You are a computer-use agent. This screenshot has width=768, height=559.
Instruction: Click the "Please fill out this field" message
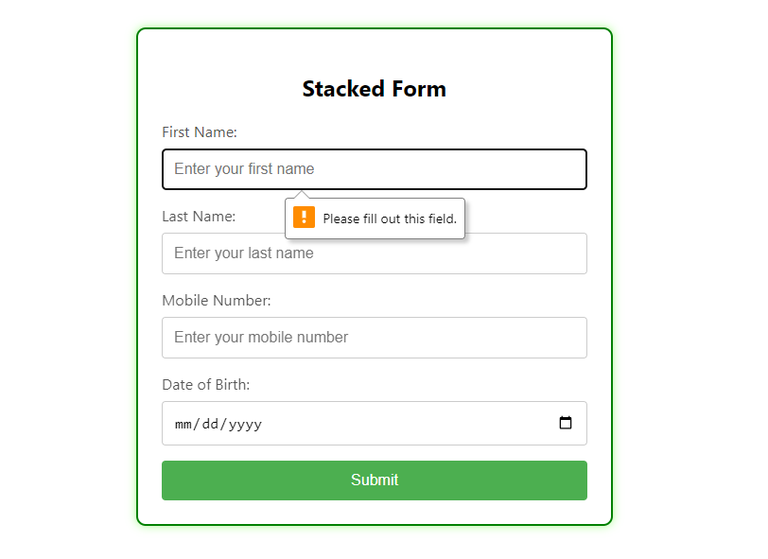point(389,219)
